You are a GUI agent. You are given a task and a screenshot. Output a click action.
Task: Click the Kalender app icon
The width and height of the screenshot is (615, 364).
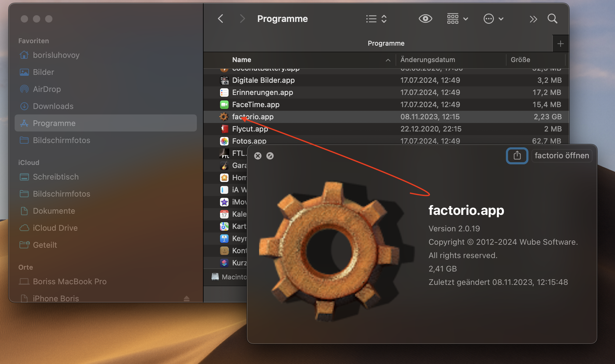pos(224,214)
